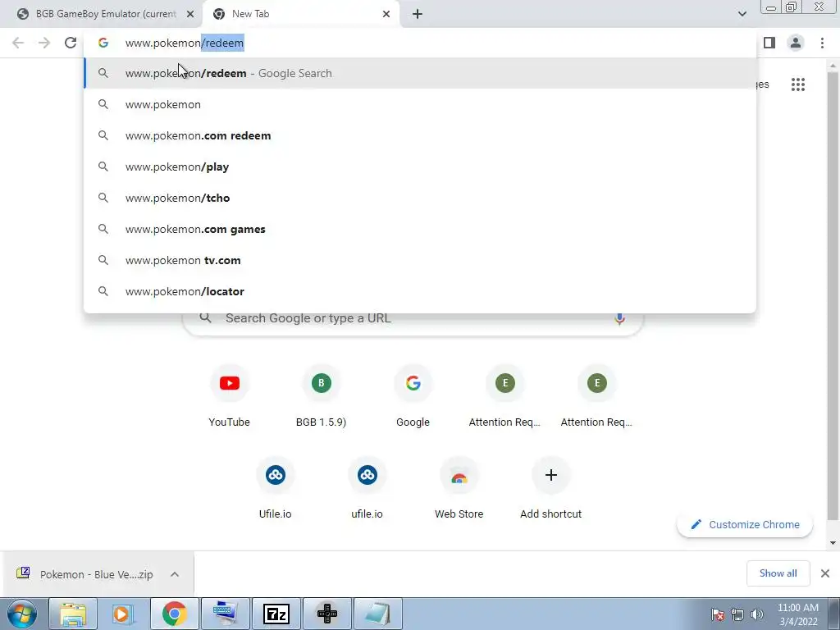840x630 pixels.
Task: Select the www.pokemon.com games suggestion
Action: 420,229
